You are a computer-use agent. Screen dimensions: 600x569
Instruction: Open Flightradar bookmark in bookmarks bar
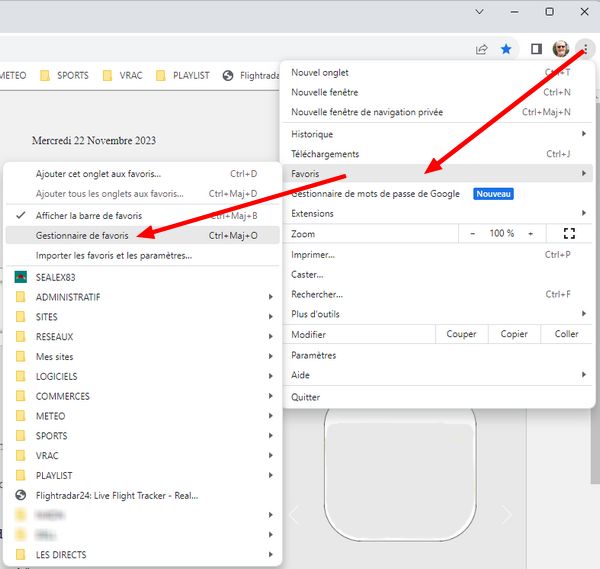tap(251, 76)
